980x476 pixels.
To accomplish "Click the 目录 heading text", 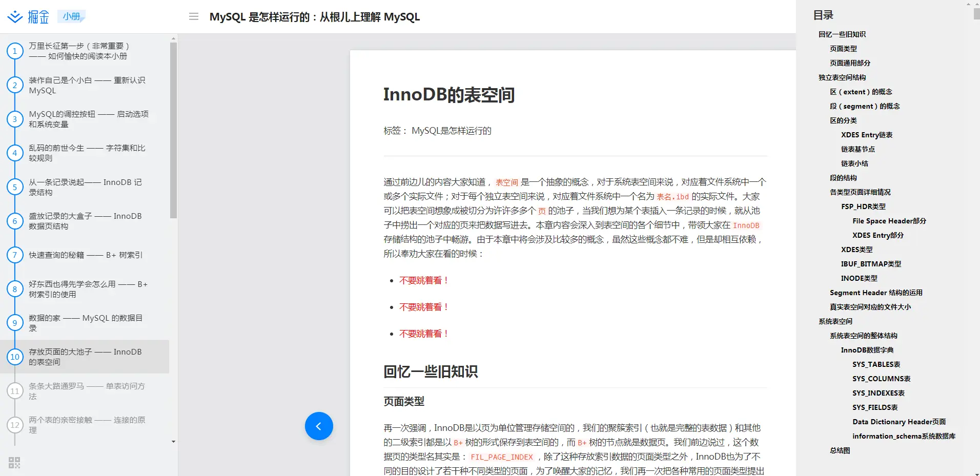I will 823,15.
